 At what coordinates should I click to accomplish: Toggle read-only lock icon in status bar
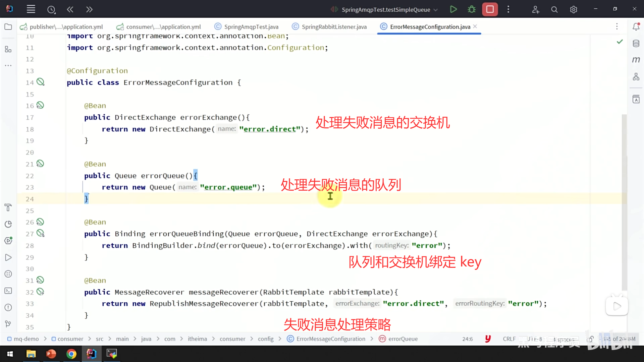click(x=590, y=339)
